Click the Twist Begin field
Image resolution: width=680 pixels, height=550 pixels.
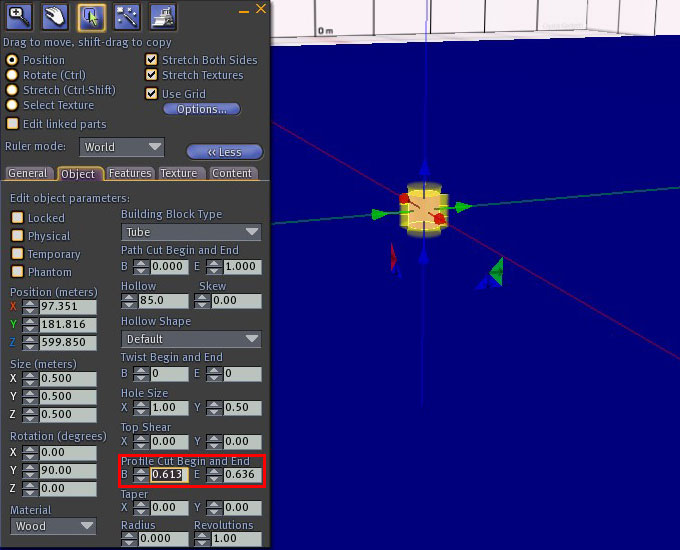170,374
